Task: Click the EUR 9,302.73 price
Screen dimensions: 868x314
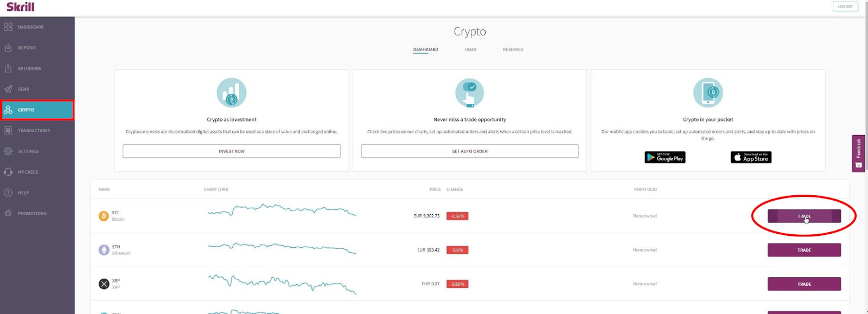Action: click(426, 216)
